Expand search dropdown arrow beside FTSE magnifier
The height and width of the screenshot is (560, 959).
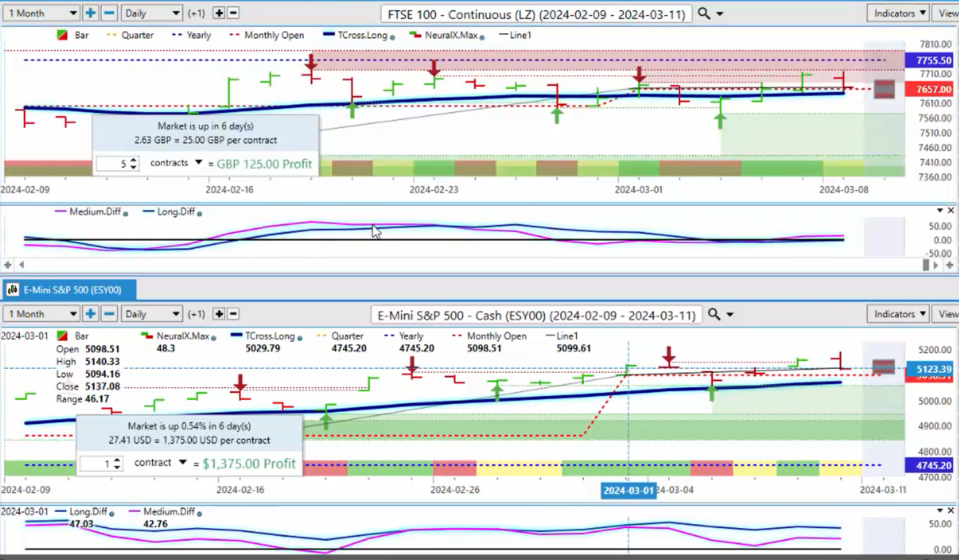[720, 14]
